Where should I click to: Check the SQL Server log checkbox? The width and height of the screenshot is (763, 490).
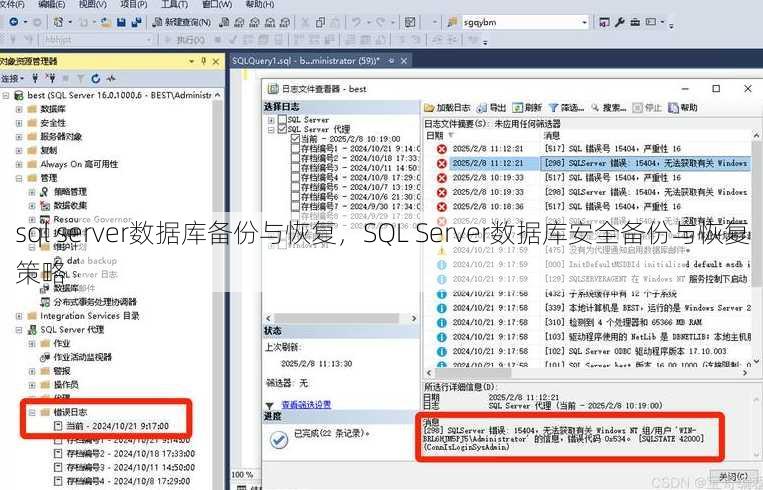click(x=282, y=119)
